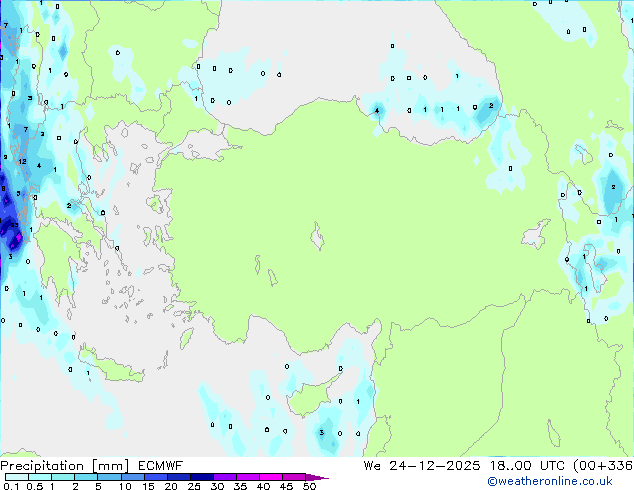Click the 2–5 mm legend color box
The height and width of the screenshot is (490, 634).
point(86,477)
